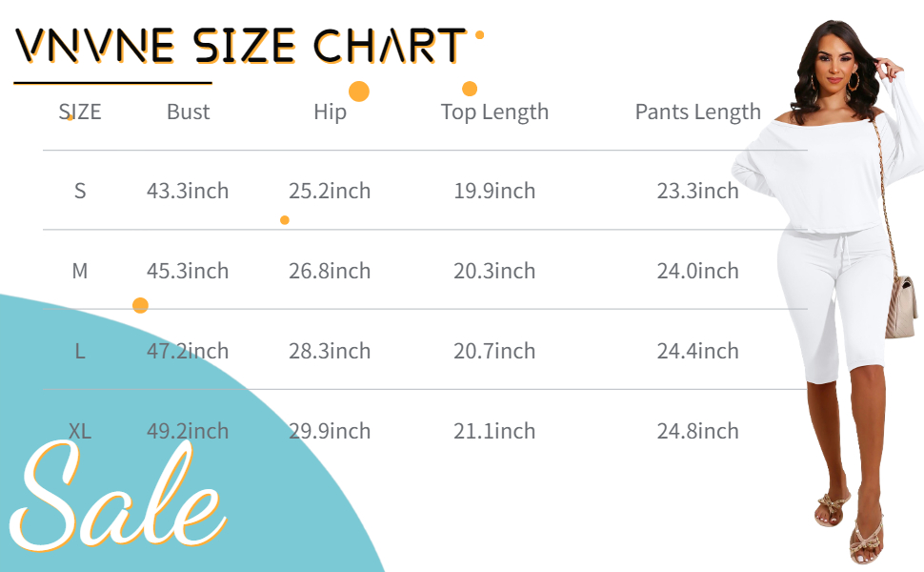Click the VNVNE SIZE CHART title
The height and width of the screenshot is (572, 924).
click(x=241, y=46)
